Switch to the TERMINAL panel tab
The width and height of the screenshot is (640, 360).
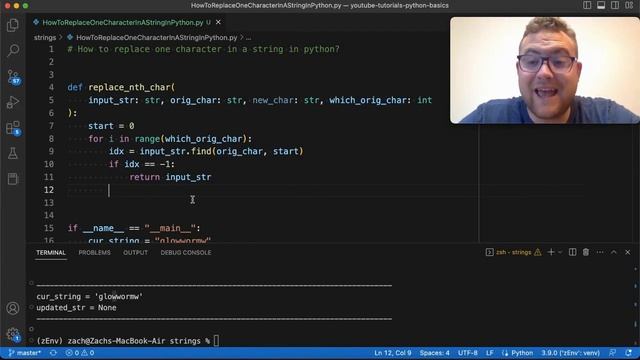[51, 253]
